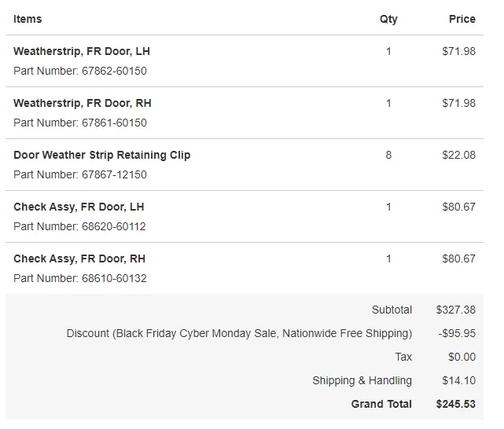Select the Check Assy, FR Door, RH item

(79, 258)
